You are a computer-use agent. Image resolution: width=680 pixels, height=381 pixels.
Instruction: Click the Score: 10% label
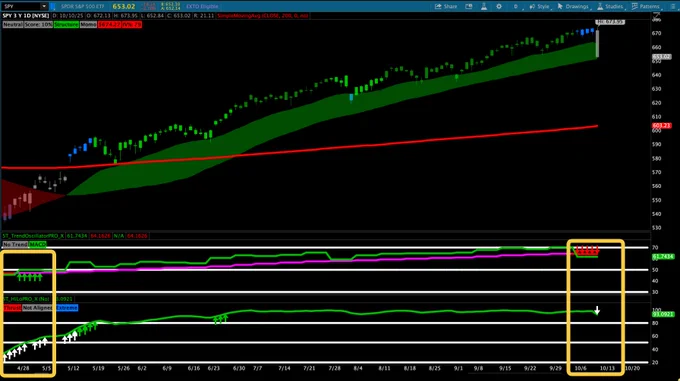(x=38, y=25)
